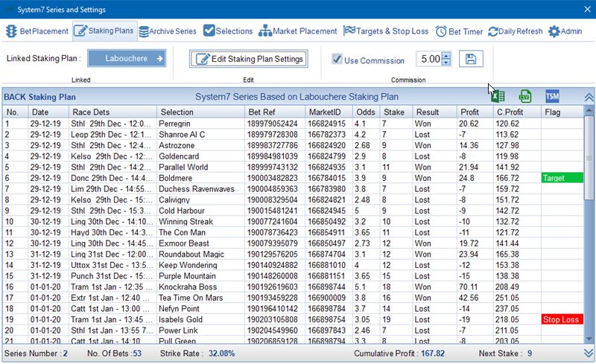
Task: Click the Labouchere linked staking plan button
Action: click(127, 59)
